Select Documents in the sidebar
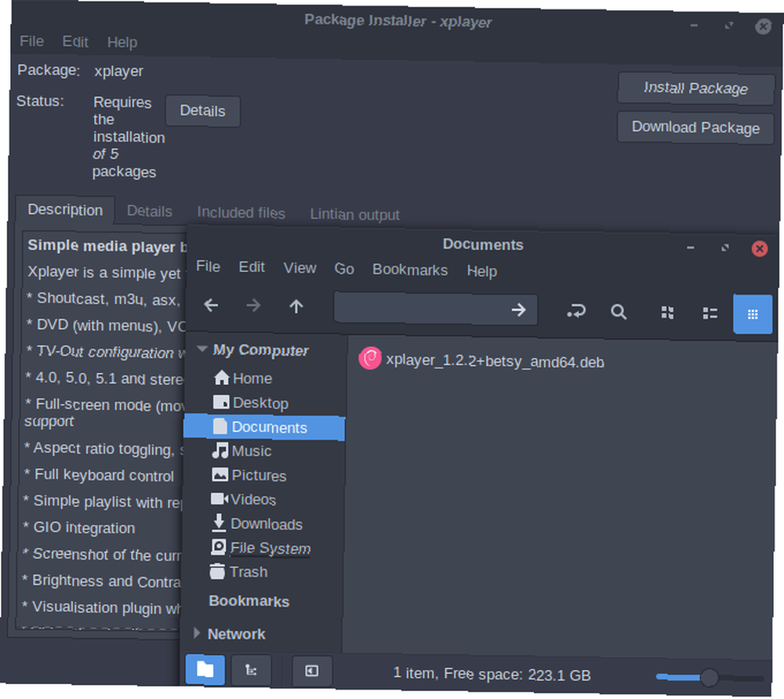Screen dimensions: 784x699 264,427
